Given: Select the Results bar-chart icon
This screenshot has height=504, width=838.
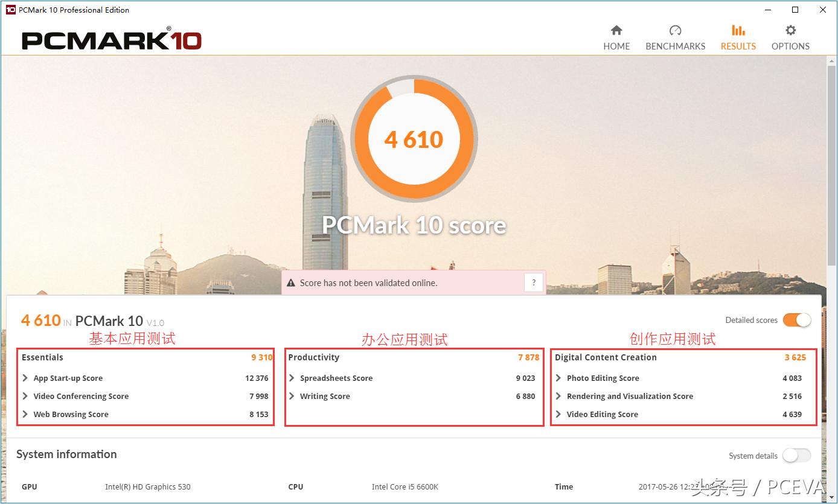Looking at the screenshot, I should pos(738,29).
